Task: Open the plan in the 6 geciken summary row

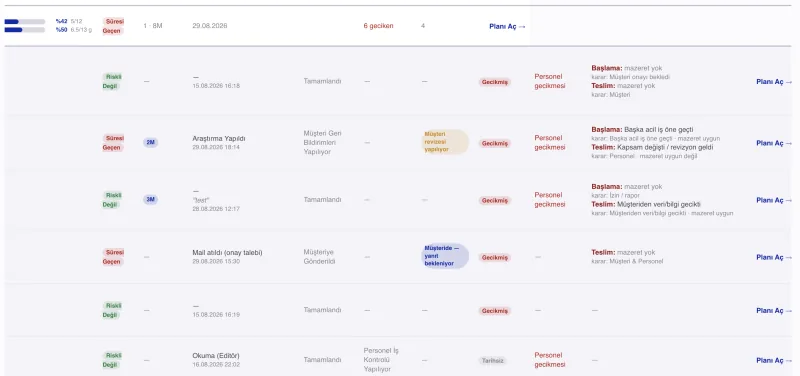Action: click(507, 27)
